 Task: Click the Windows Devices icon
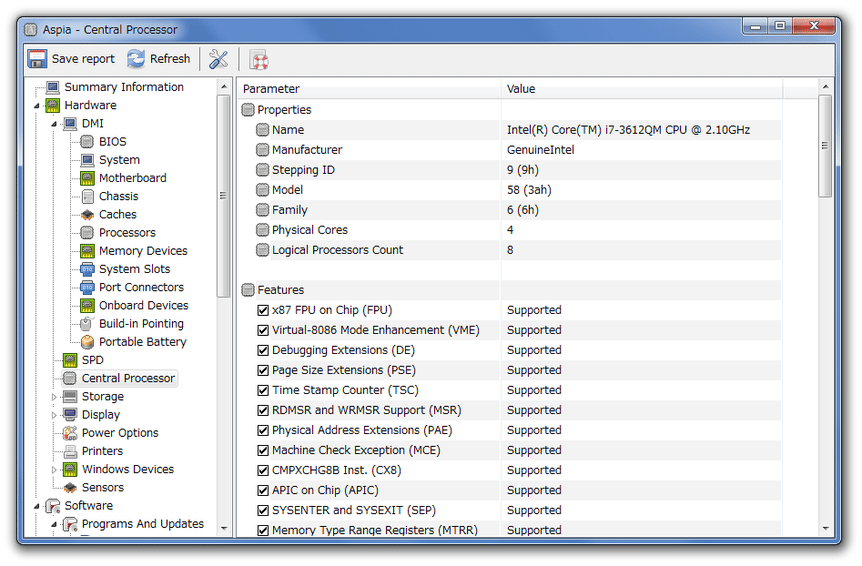[x=70, y=469]
